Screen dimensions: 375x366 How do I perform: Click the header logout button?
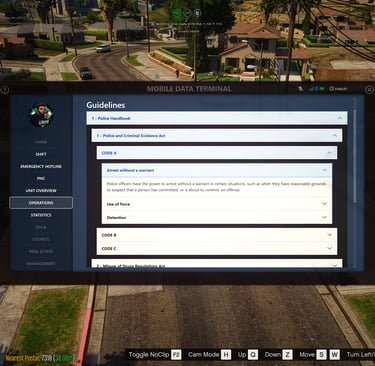[x=338, y=89]
